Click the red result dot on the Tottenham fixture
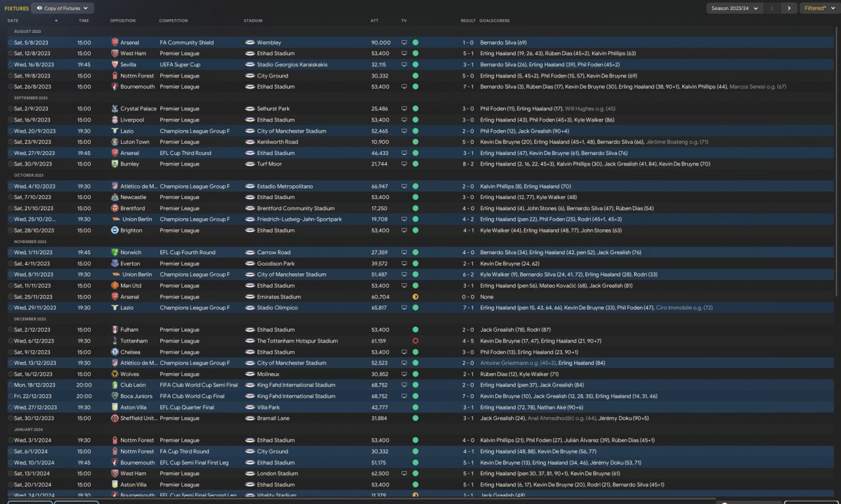841x504 pixels. (415, 341)
